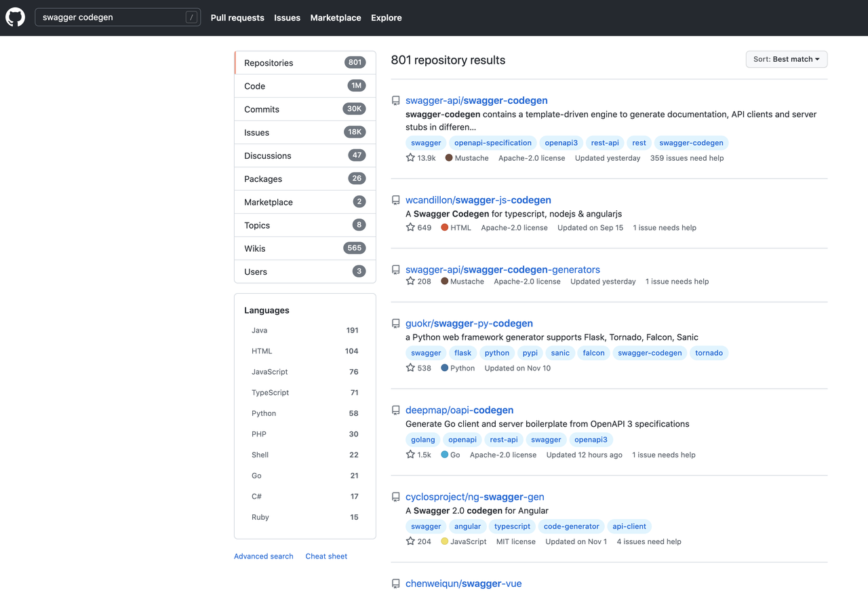Filter results by Ruby language
Screen dimensions: 868x593
point(305,517)
